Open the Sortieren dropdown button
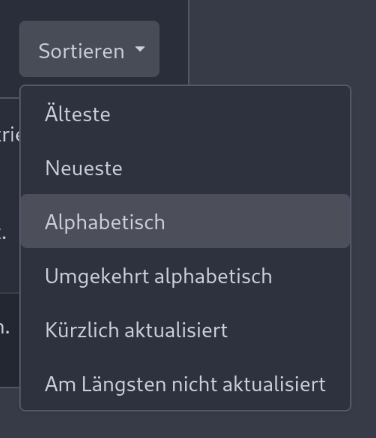Screen dimensions: 376x438 89,49
